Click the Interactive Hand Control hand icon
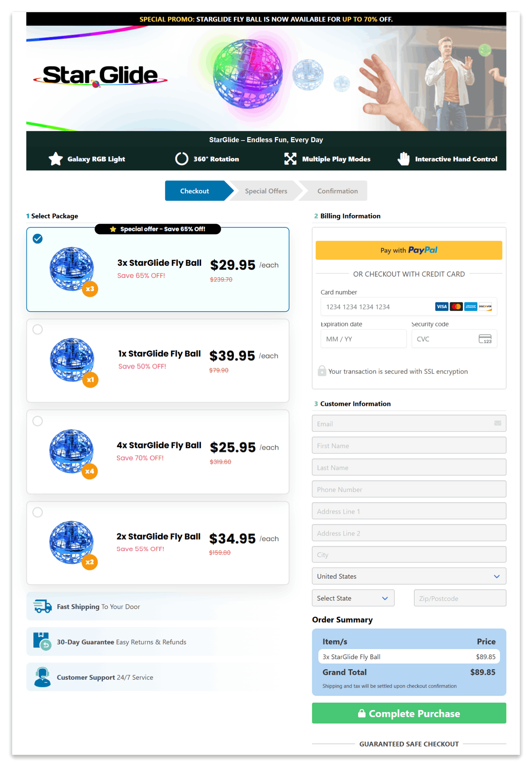Viewport: 532px width, 767px height. tap(404, 159)
